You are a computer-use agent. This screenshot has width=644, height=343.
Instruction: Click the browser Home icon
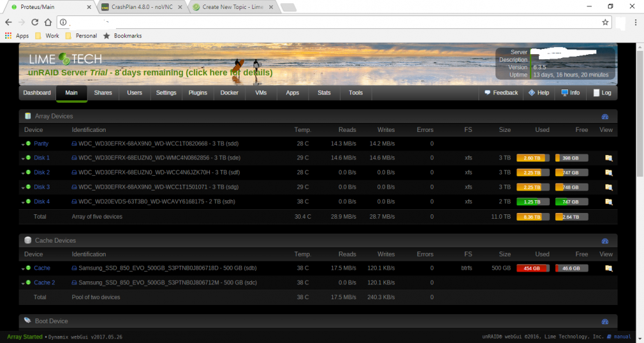pos(48,22)
